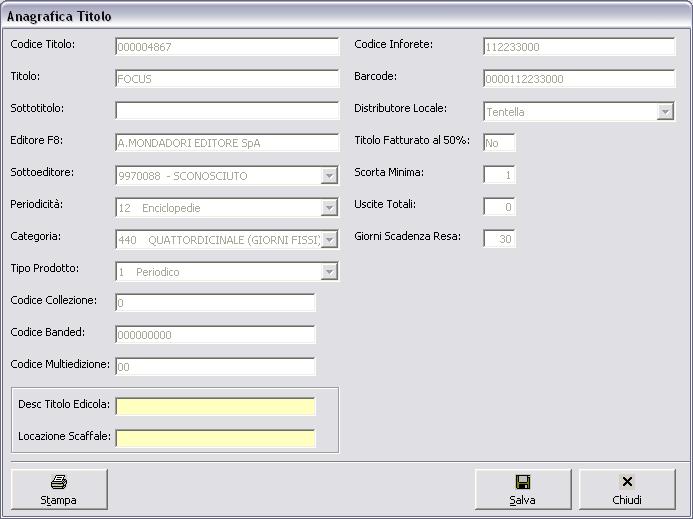Select the Scorta Minima value field
Image resolution: width=693 pixels, height=519 pixels.
tap(499, 175)
